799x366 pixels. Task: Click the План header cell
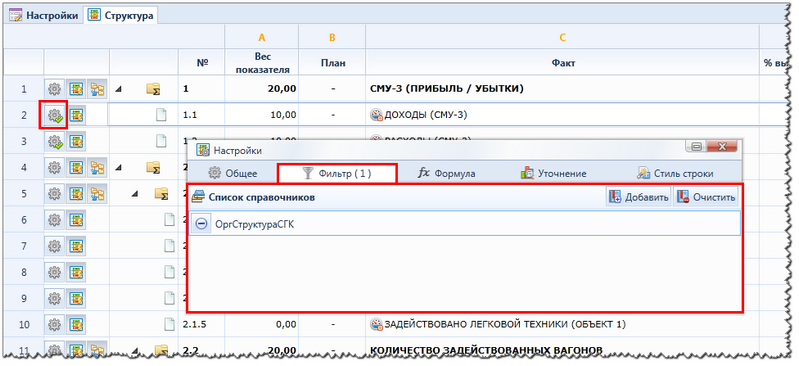point(332,63)
